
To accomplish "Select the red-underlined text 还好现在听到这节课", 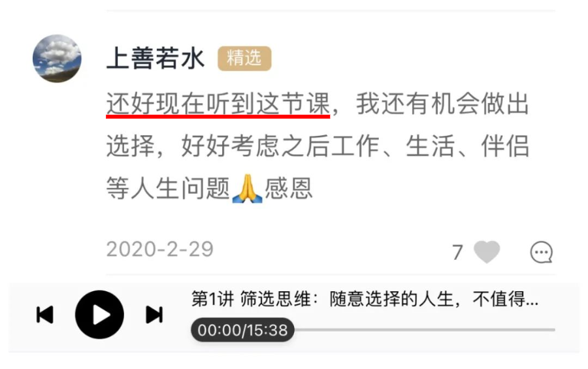I will click(x=218, y=104).
